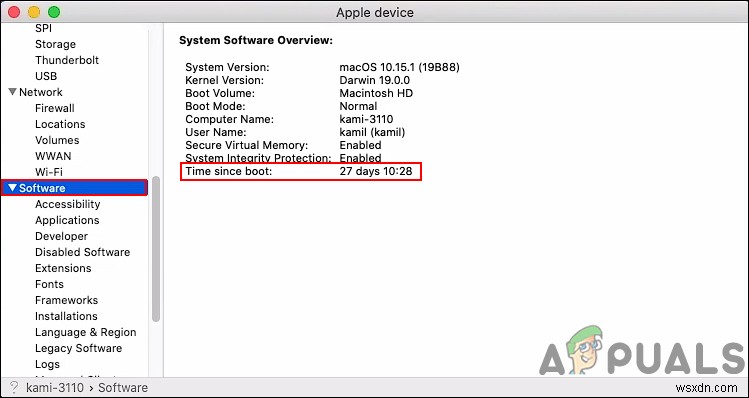Select WWAN in the sidebar
Viewport: 749px width, 398px height.
pyautogui.click(x=53, y=156)
